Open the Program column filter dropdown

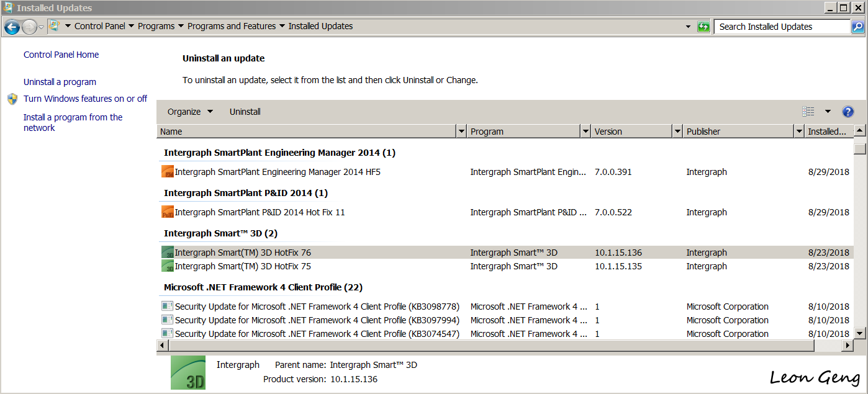tap(585, 132)
